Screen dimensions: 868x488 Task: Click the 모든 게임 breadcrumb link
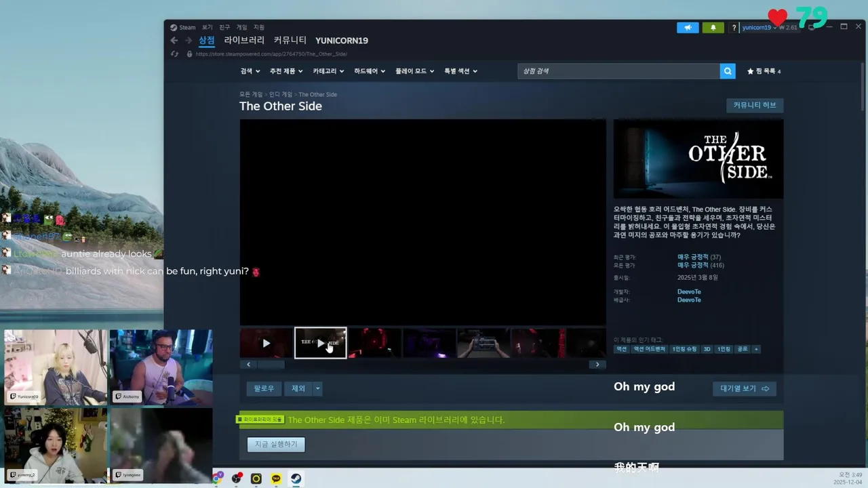pos(251,94)
